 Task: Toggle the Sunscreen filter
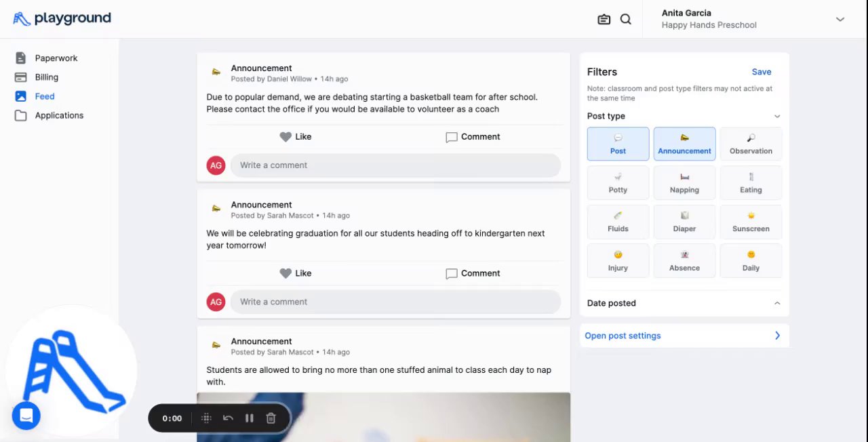(x=751, y=222)
